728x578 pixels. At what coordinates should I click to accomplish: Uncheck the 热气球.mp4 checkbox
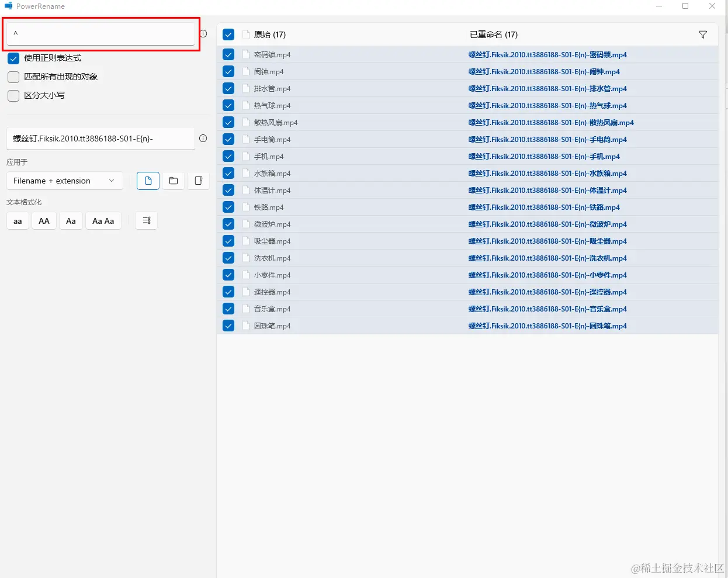pyautogui.click(x=228, y=106)
